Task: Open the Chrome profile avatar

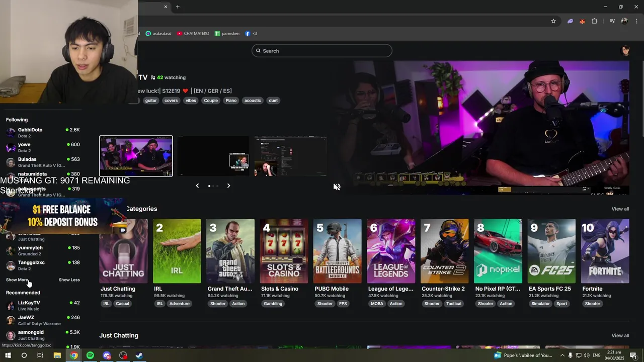Action: pos(624,21)
